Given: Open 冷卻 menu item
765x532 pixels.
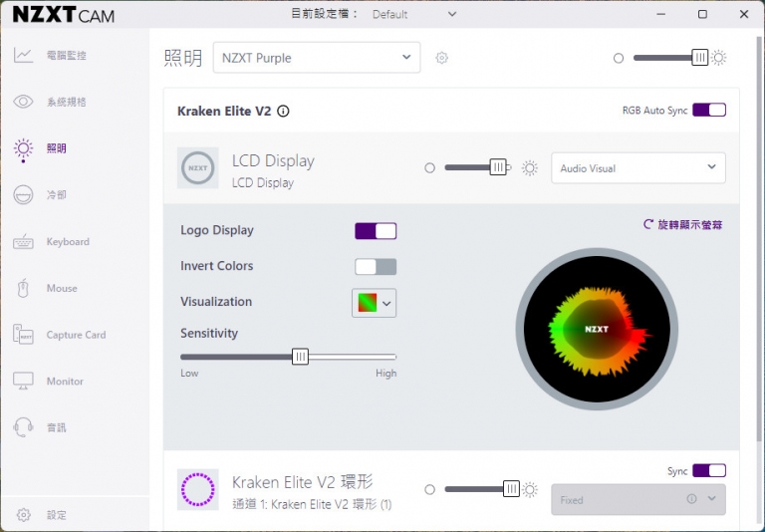Looking at the screenshot, I should (x=56, y=194).
